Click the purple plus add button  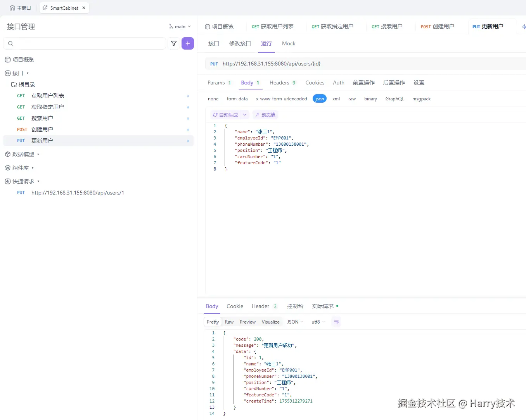pos(188,43)
